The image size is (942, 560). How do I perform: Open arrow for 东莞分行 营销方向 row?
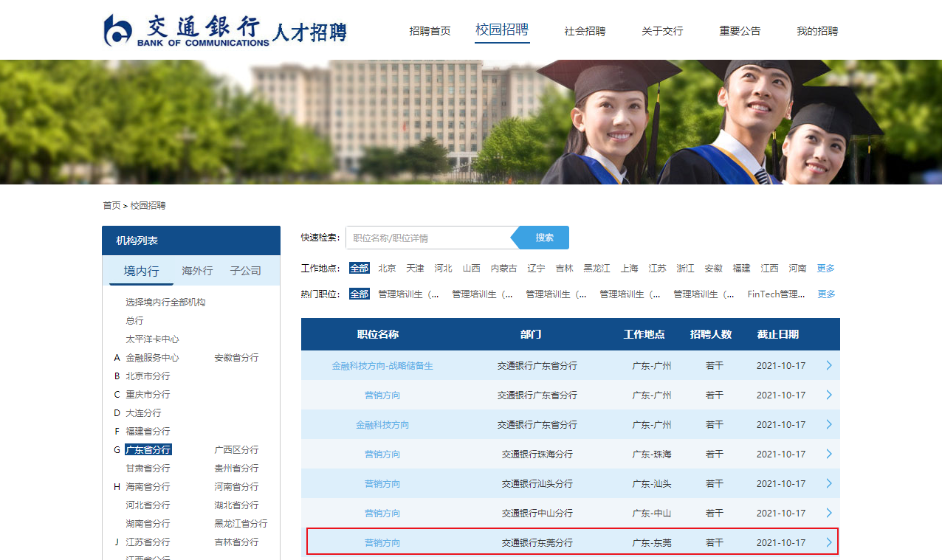(x=829, y=543)
